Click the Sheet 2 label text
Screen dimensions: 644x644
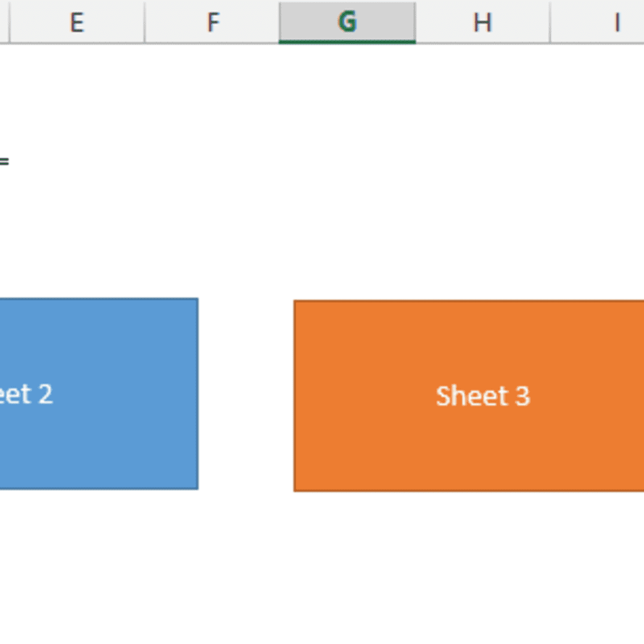[27, 394]
